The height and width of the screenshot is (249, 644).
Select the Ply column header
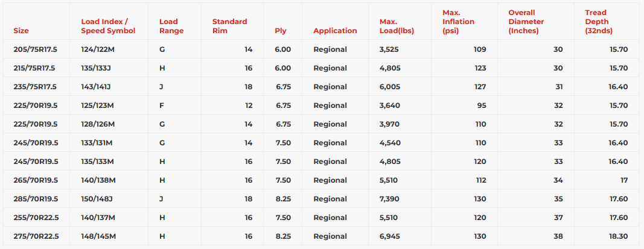pyautogui.click(x=281, y=31)
